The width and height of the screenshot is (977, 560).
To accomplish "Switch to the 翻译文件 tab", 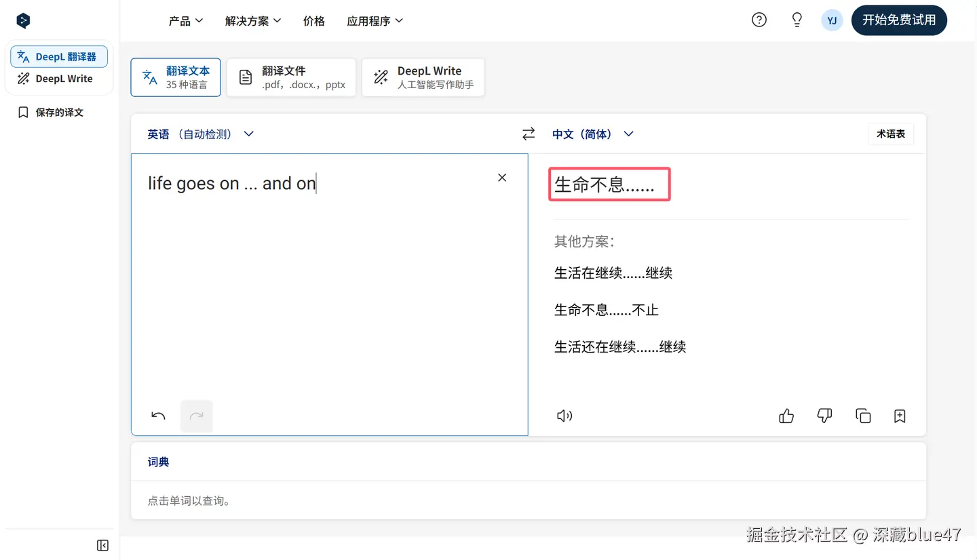I will coord(291,77).
